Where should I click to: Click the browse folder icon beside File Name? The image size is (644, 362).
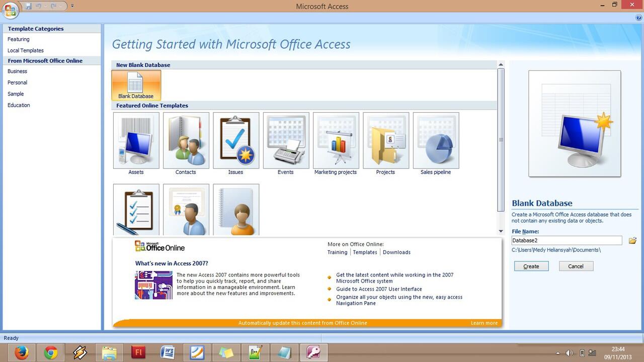pyautogui.click(x=632, y=241)
